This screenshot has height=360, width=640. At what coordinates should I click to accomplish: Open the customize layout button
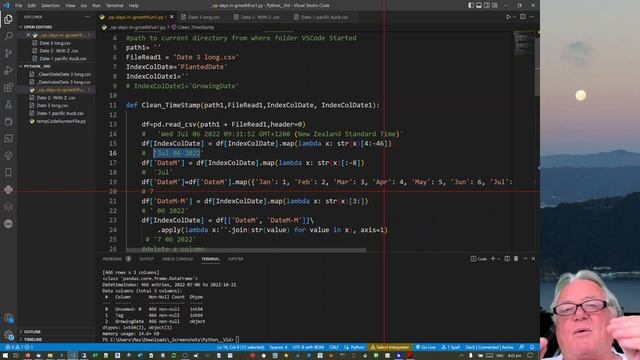495,5
